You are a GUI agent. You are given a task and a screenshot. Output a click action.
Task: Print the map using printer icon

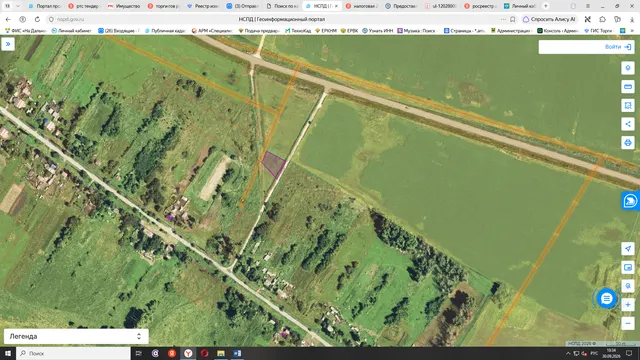(x=628, y=143)
